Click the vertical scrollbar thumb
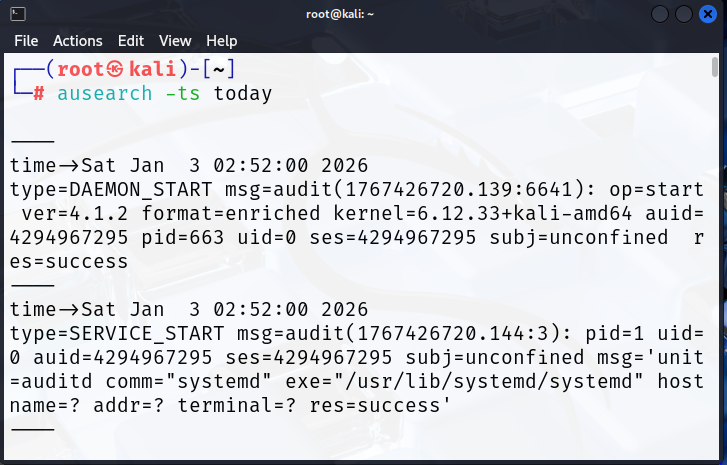This screenshot has height=465, width=727. pos(714,67)
